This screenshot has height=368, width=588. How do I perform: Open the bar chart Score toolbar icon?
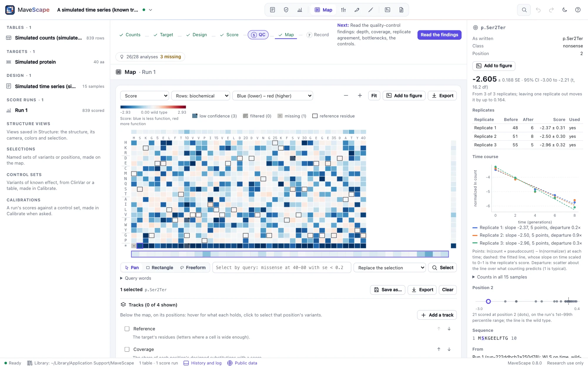pos(300,10)
